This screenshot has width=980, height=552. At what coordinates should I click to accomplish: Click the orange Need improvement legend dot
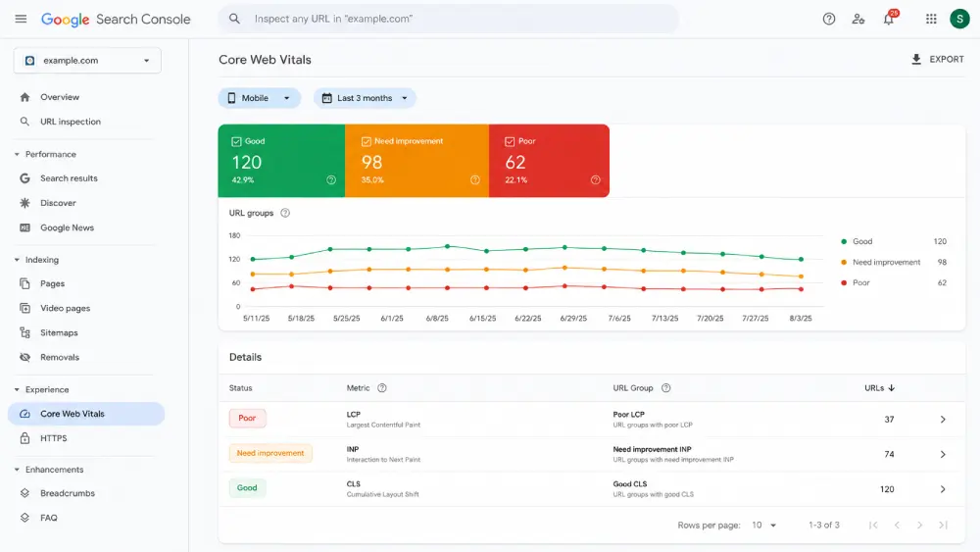[x=844, y=263]
